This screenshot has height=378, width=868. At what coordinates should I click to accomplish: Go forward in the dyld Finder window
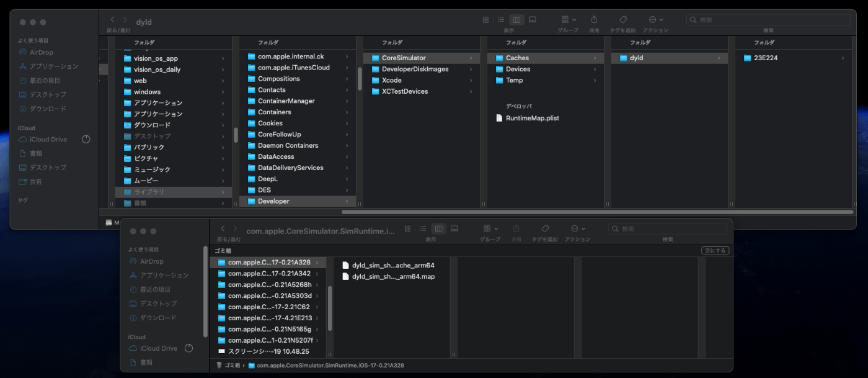(125, 20)
